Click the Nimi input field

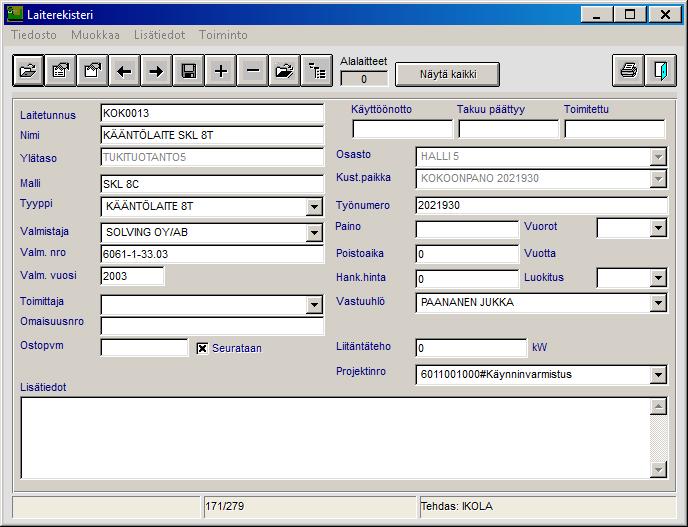click(212, 135)
